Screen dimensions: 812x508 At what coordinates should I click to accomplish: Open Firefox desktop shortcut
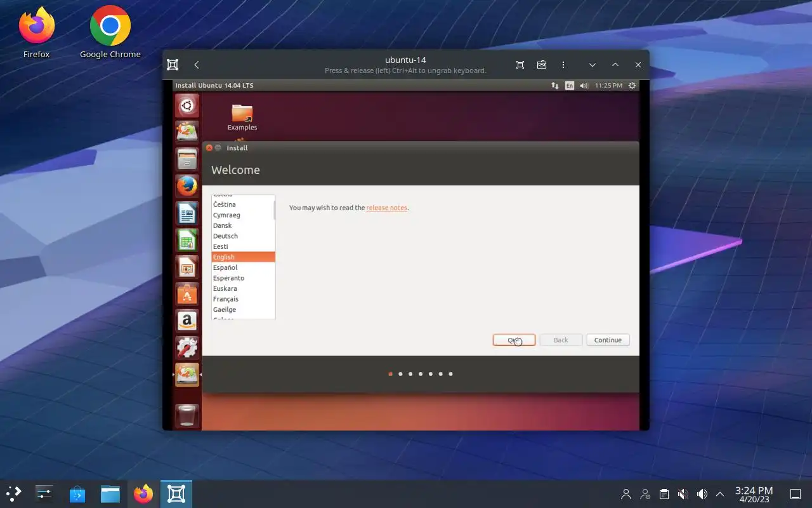click(x=36, y=32)
